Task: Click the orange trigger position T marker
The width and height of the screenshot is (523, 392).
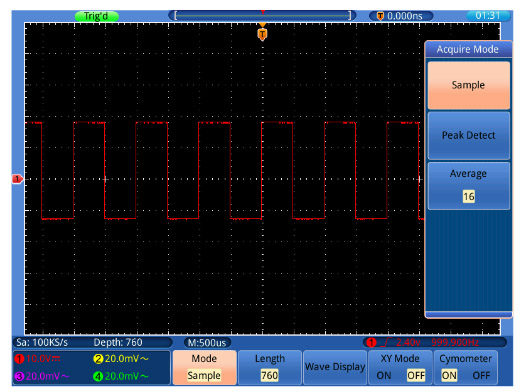Action: click(x=263, y=34)
